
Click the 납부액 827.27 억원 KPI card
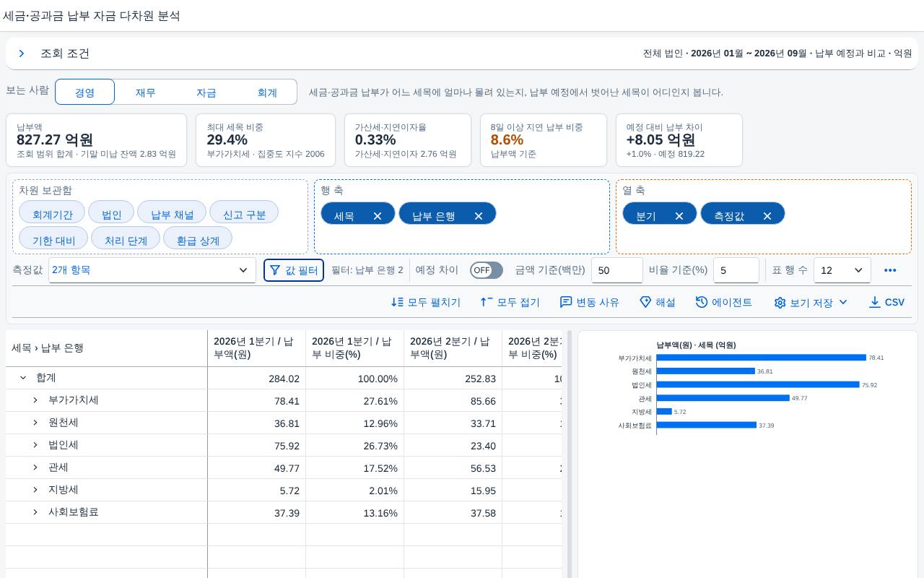tap(96, 140)
